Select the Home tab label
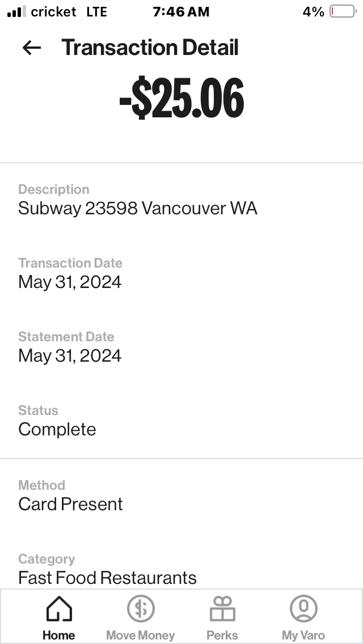 [59, 635]
